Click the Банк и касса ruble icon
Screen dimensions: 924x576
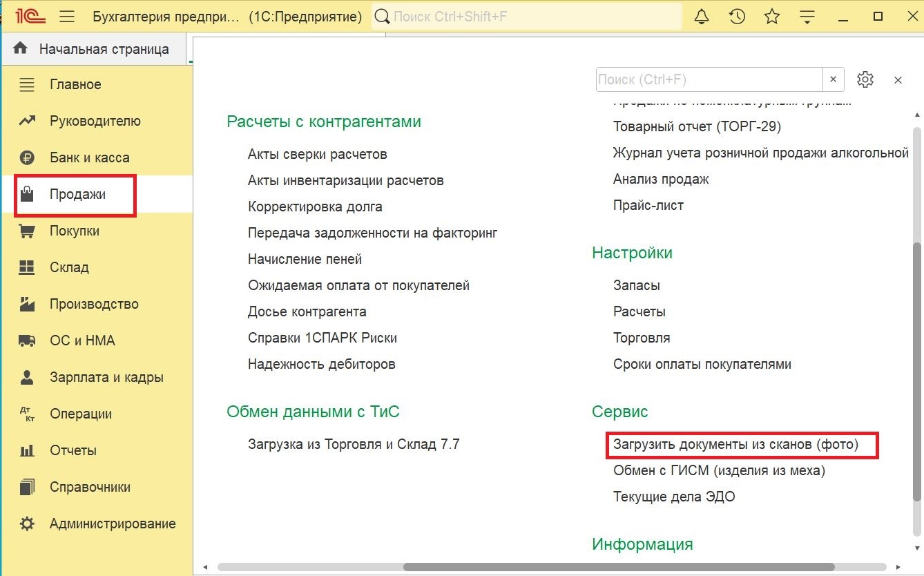[x=27, y=157]
